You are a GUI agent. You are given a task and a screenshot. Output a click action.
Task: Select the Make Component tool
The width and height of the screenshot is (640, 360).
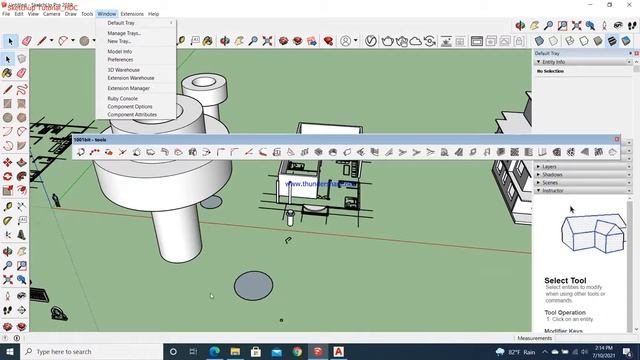tap(22, 59)
